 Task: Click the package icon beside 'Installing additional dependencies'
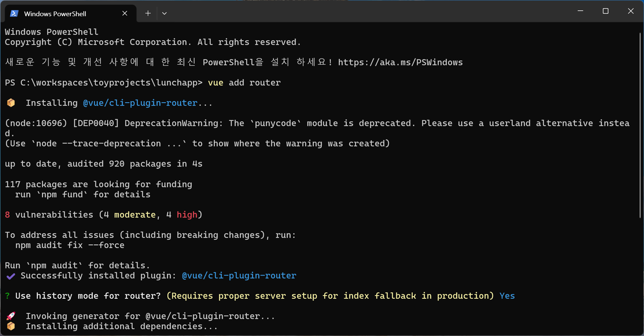[x=11, y=326]
